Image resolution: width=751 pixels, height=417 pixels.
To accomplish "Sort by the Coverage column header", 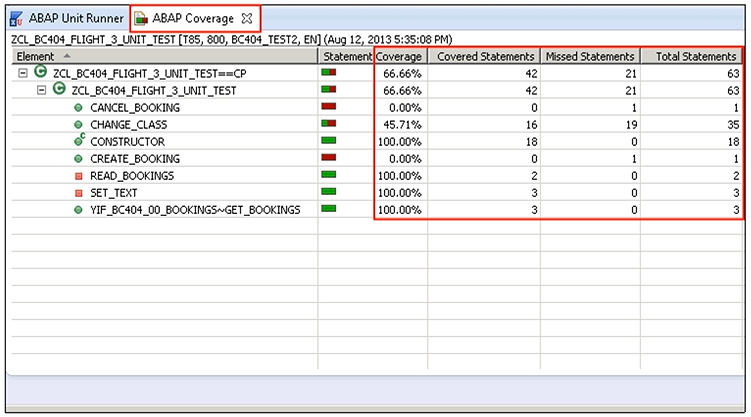I will point(399,56).
